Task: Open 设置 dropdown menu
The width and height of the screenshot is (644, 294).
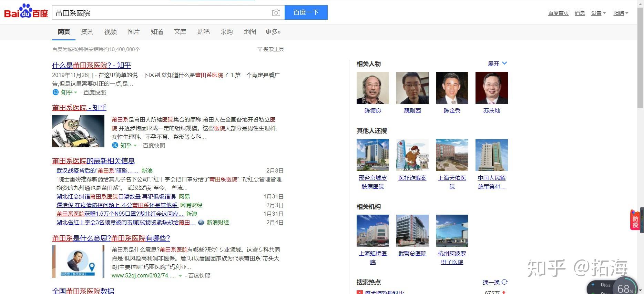Action: [x=598, y=13]
